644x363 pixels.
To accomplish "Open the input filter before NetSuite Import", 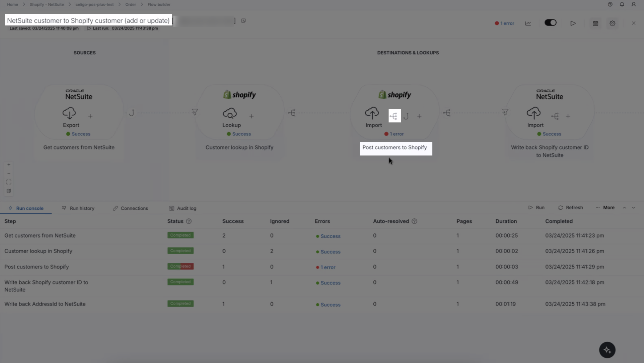I will (x=505, y=112).
